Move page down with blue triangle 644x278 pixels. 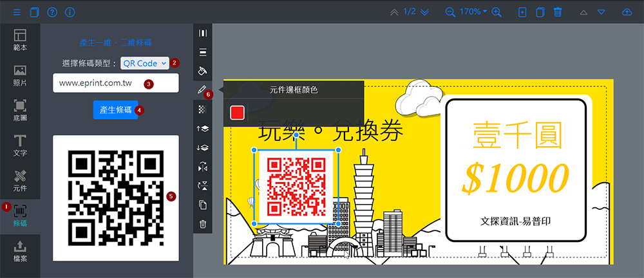point(601,12)
